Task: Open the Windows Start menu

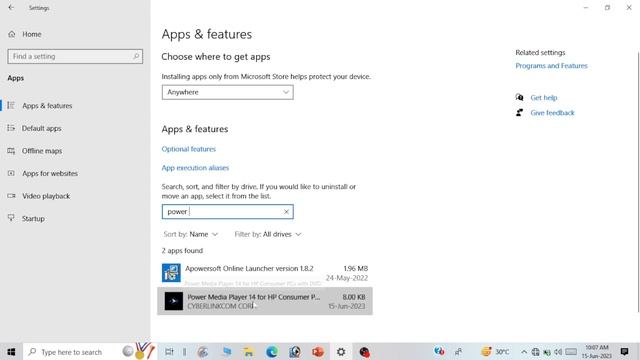Action: [x=11, y=351]
